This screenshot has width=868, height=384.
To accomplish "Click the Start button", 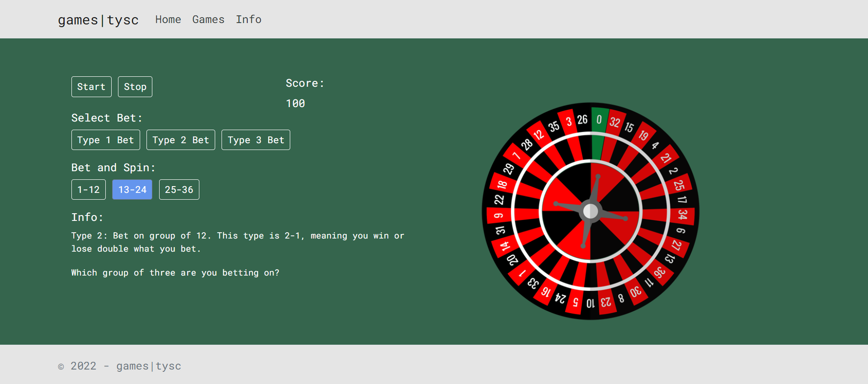I will pyautogui.click(x=91, y=87).
